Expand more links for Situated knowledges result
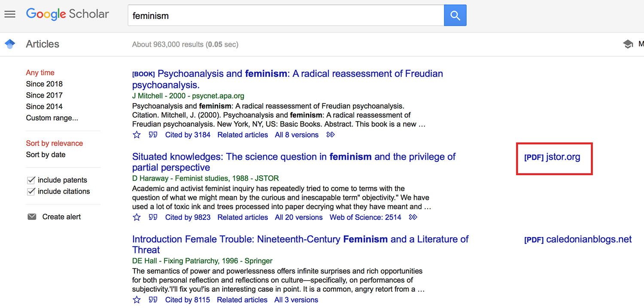Image resolution: width=644 pixels, height=308 pixels. [x=413, y=217]
